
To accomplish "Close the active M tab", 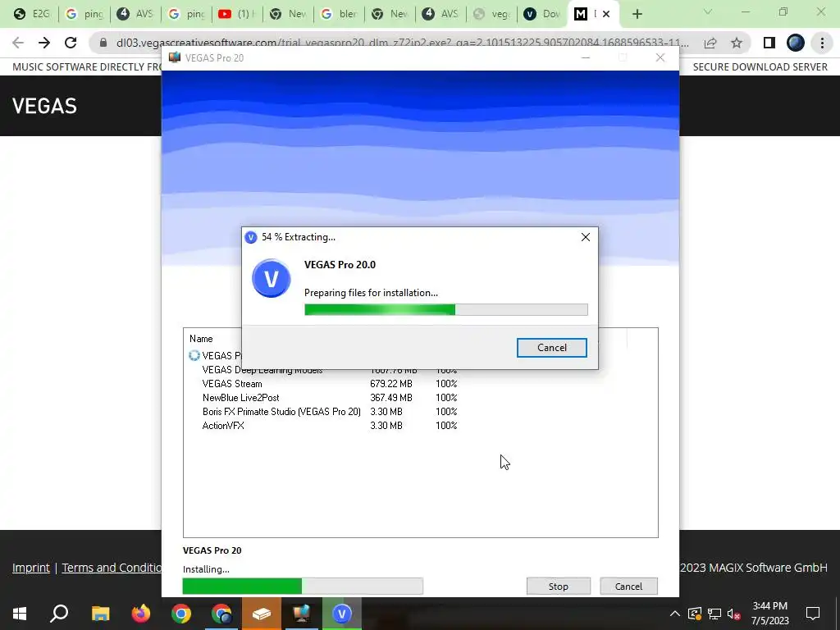I will click(606, 15).
